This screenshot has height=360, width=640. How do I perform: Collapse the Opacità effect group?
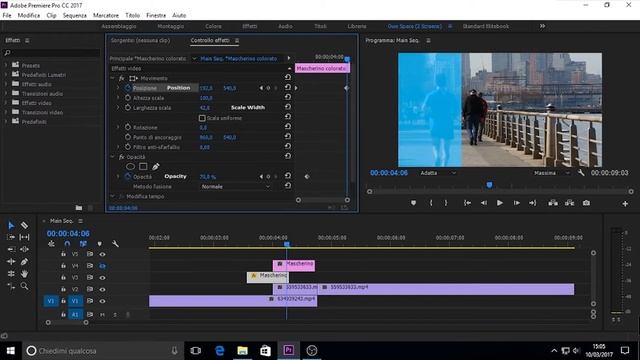tap(113, 157)
